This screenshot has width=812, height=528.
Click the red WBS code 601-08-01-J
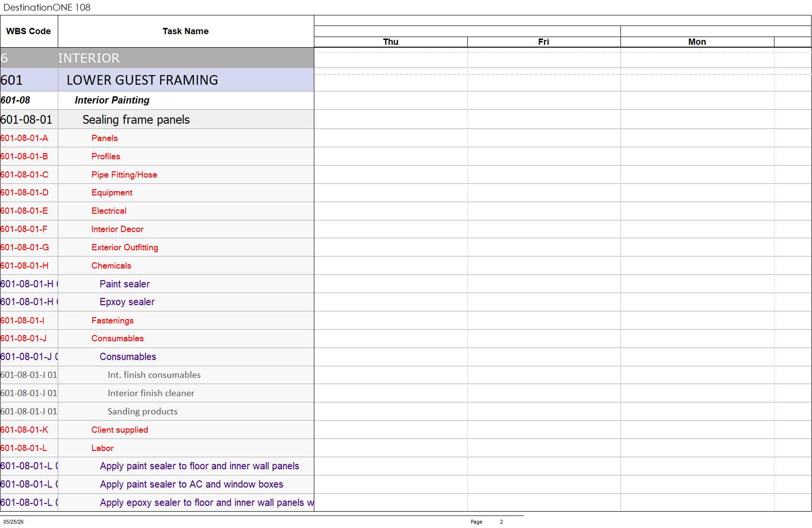pos(24,338)
